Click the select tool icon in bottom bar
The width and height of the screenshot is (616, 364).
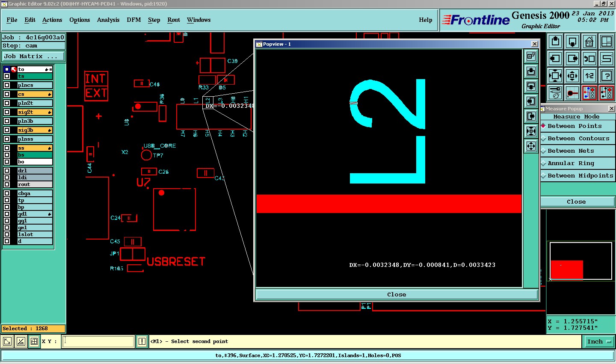pyautogui.click(x=7, y=341)
